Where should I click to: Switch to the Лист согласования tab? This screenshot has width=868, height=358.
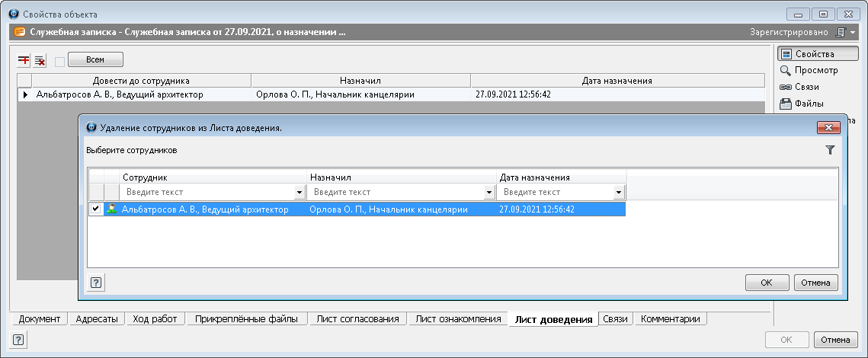point(357,319)
